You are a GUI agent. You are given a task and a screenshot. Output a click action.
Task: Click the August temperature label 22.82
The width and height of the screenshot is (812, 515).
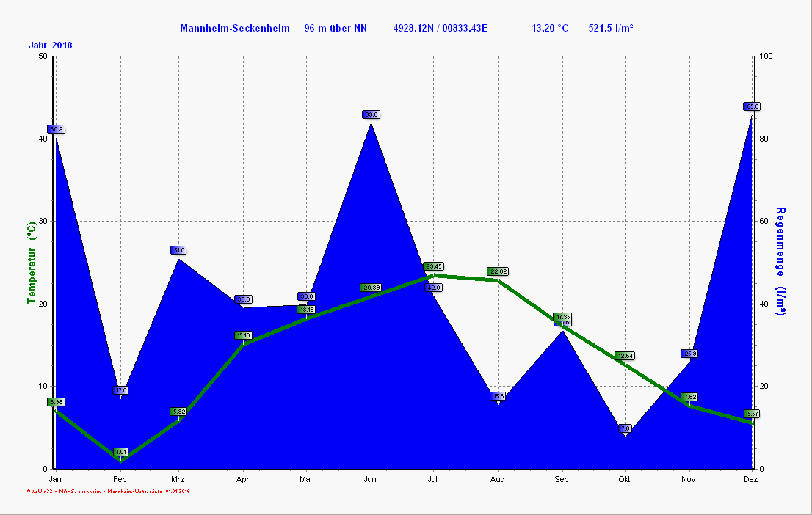coord(498,271)
